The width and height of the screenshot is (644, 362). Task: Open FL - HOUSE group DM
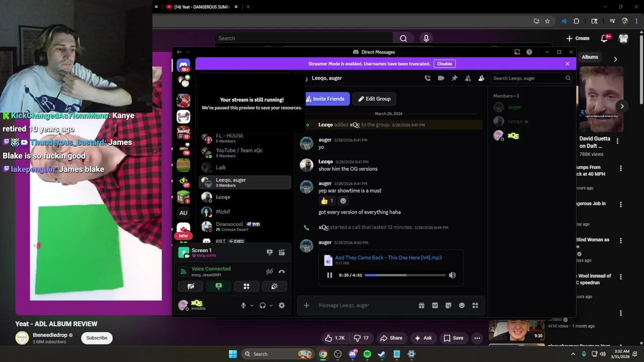point(245,138)
